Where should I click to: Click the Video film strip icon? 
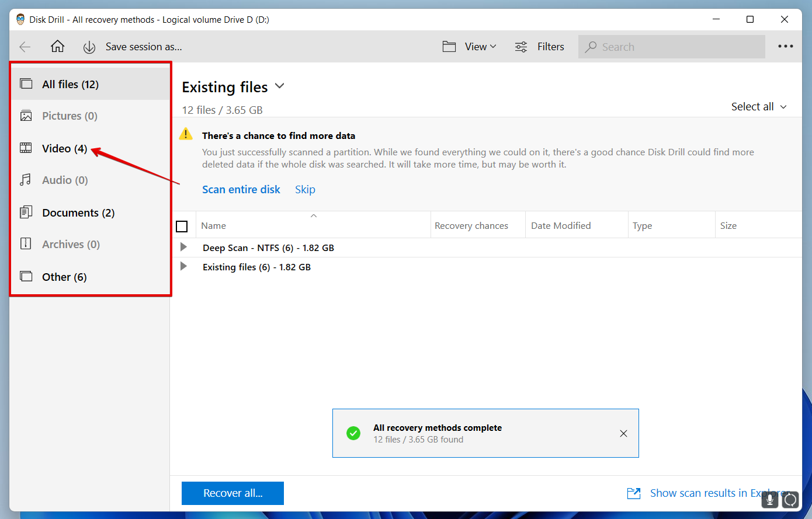[x=26, y=148]
